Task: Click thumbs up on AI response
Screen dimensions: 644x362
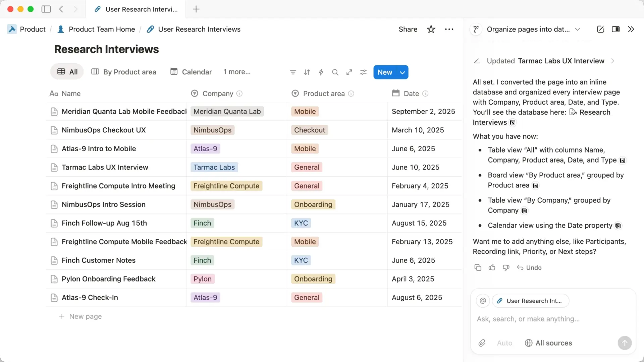Action: pos(492,267)
